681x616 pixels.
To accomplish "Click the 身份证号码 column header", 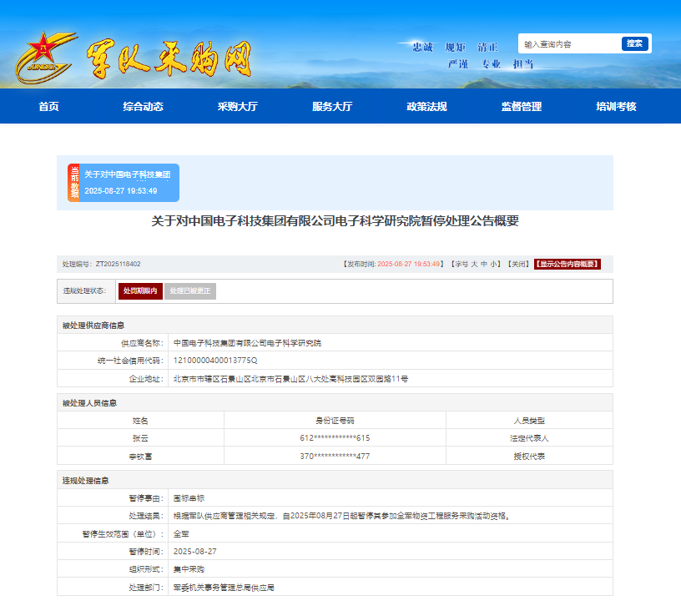I will coord(335,421).
